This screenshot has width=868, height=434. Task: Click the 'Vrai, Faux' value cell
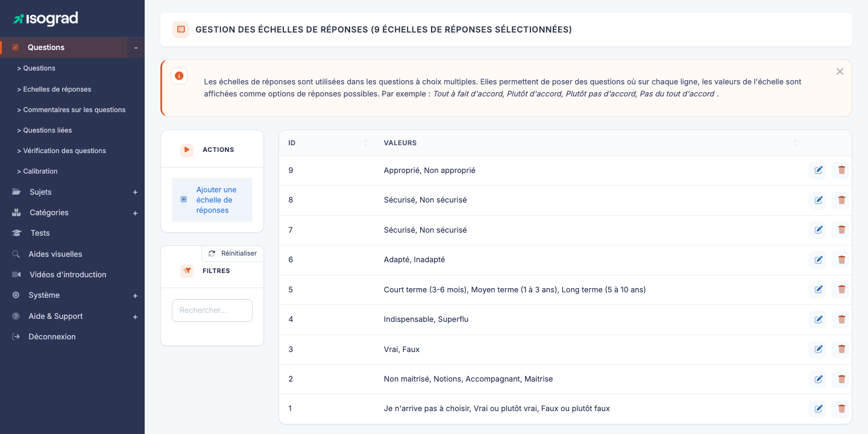click(401, 349)
